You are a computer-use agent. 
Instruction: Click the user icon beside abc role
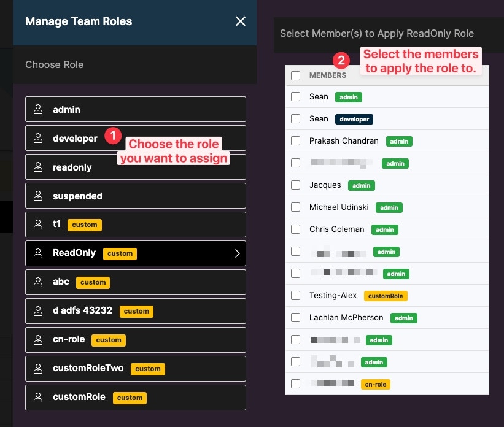point(38,282)
